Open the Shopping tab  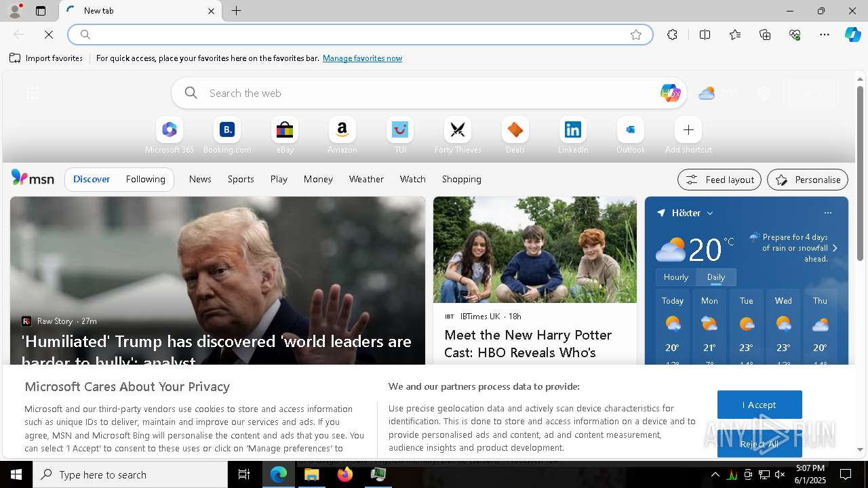click(x=461, y=179)
